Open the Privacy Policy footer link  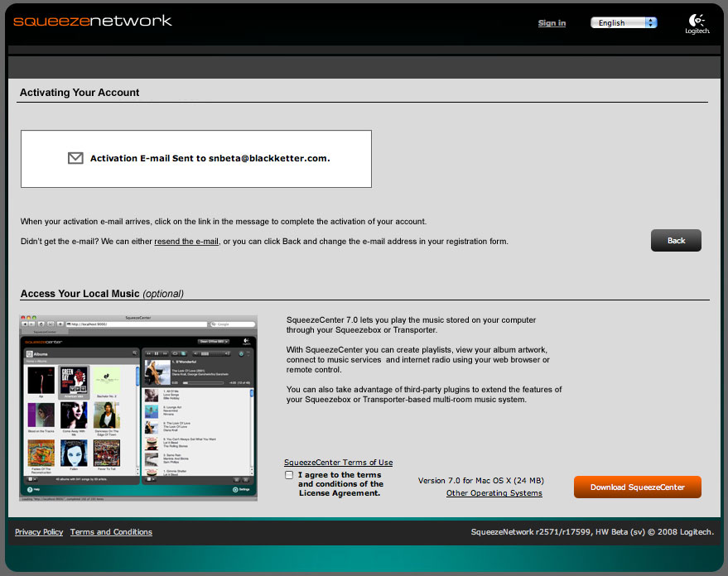(39, 532)
